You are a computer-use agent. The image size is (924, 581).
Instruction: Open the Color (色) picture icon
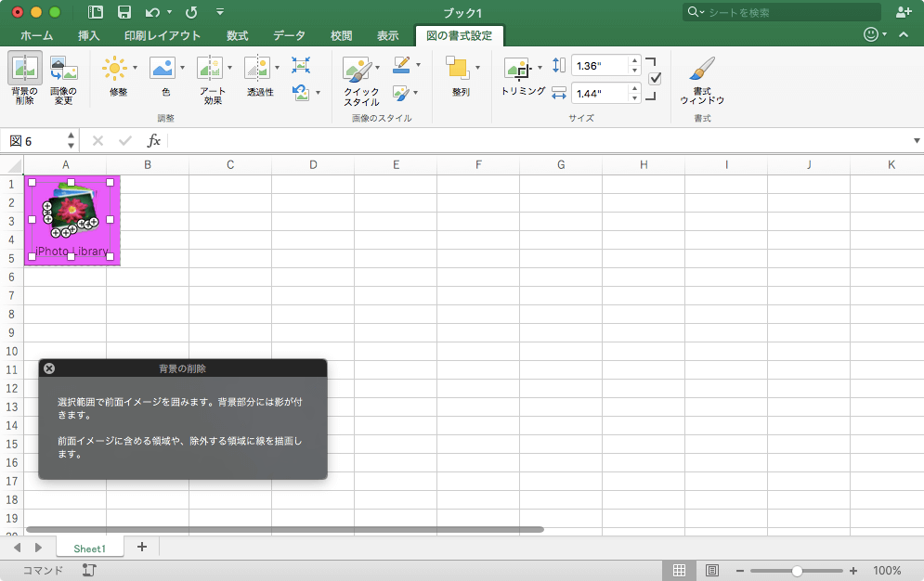[x=162, y=69]
